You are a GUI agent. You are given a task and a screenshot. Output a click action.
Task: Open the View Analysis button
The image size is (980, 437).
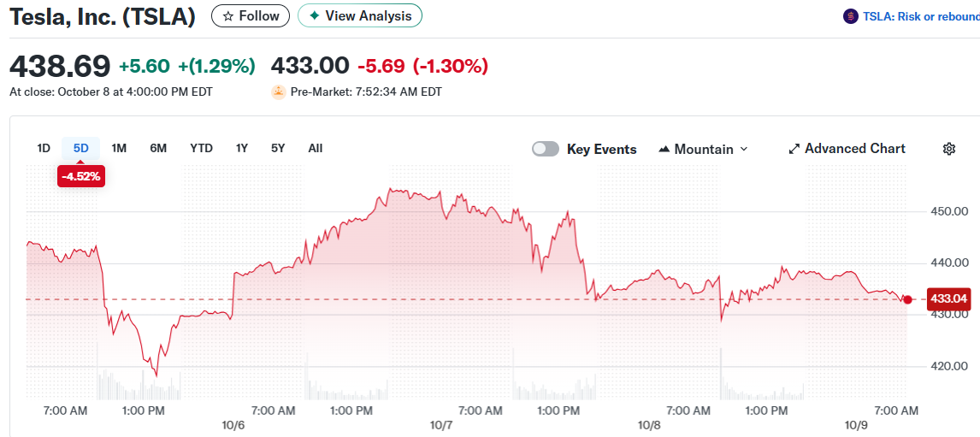[x=360, y=16]
